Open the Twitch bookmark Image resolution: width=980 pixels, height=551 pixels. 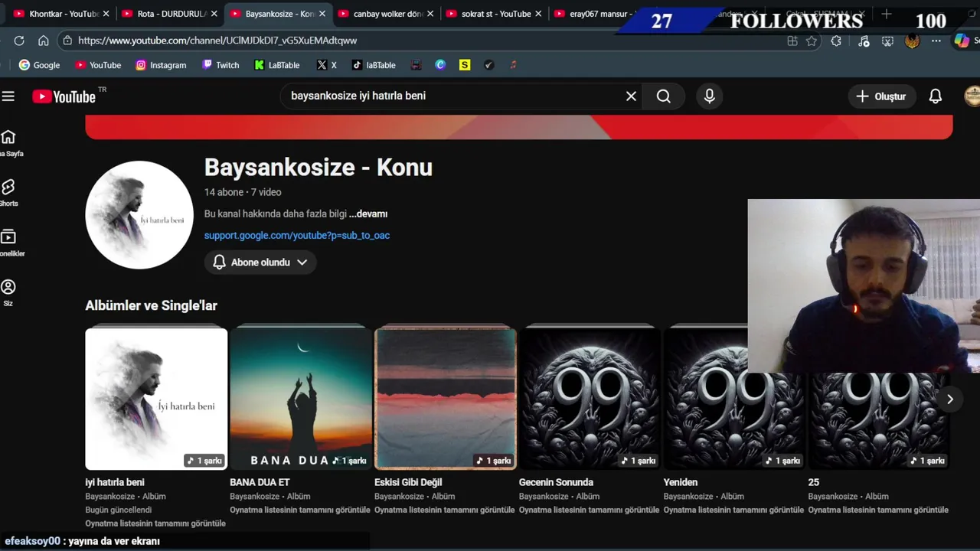pyautogui.click(x=220, y=65)
